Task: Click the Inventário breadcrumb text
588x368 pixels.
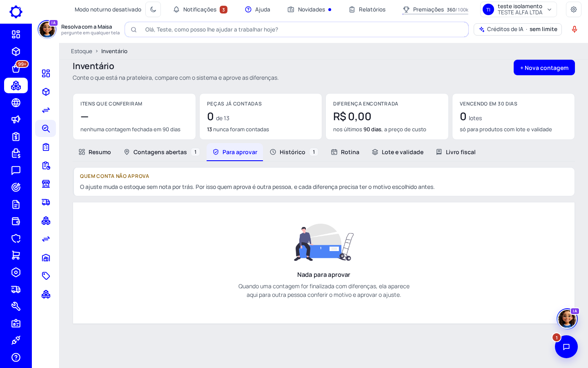Action: tap(114, 51)
